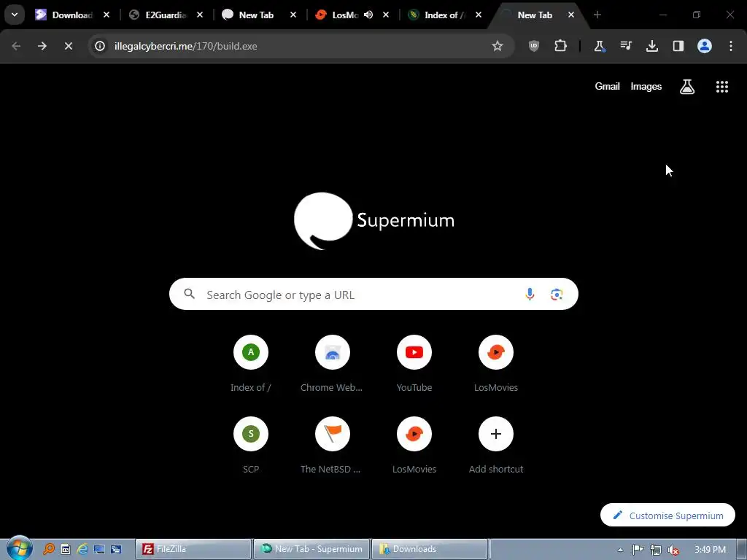The height and width of the screenshot is (560, 747).
Task: Stop loading the page
Action: pyautogui.click(x=69, y=46)
